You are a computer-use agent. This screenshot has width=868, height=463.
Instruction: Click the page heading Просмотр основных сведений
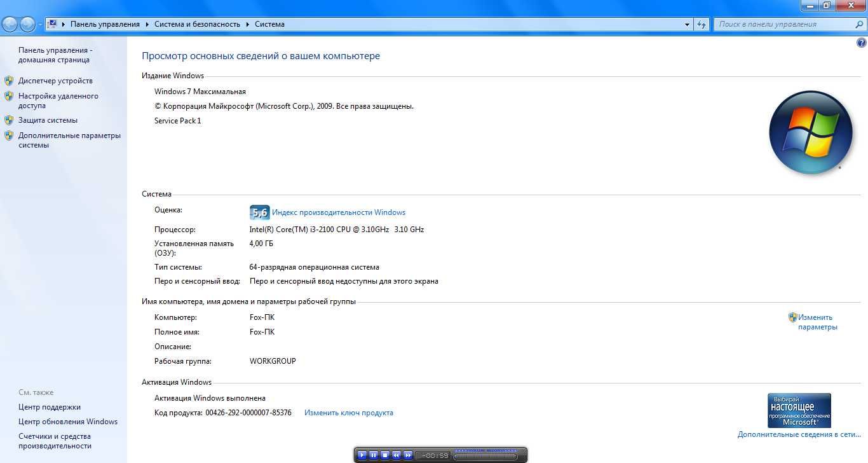[x=261, y=56]
